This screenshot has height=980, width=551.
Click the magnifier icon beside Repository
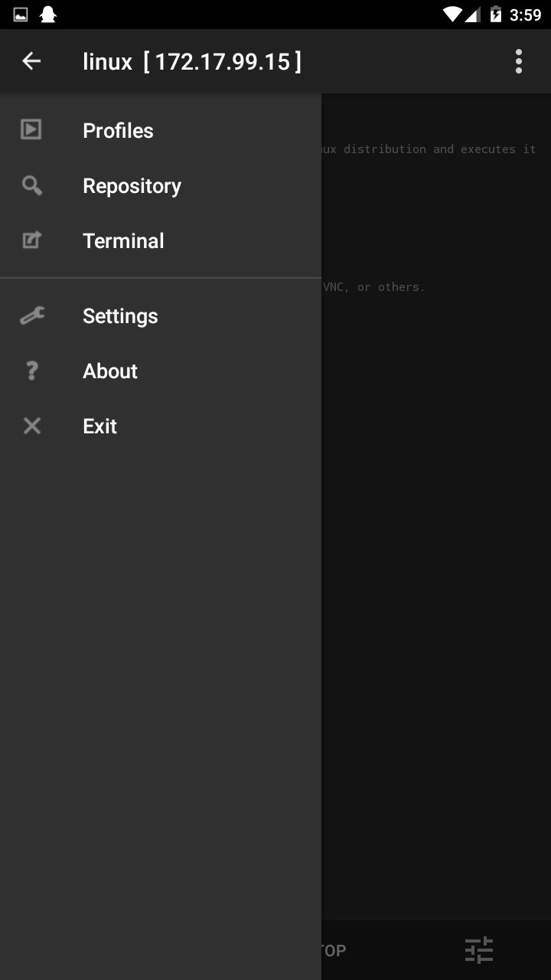[31, 185]
